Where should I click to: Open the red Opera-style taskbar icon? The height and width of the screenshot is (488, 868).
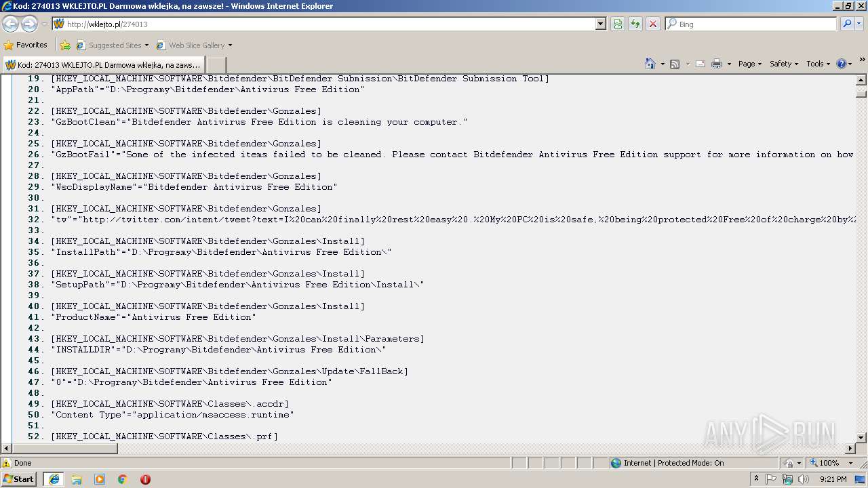(x=145, y=479)
